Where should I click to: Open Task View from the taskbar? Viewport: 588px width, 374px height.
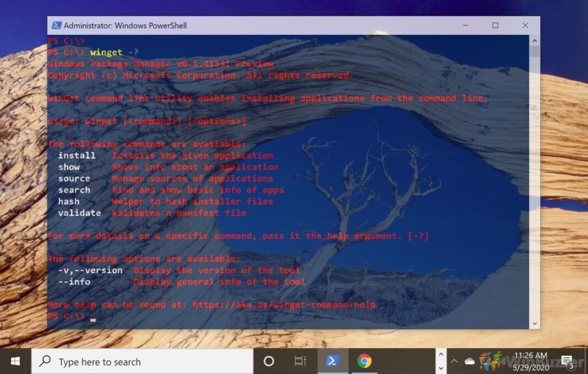[x=300, y=361]
